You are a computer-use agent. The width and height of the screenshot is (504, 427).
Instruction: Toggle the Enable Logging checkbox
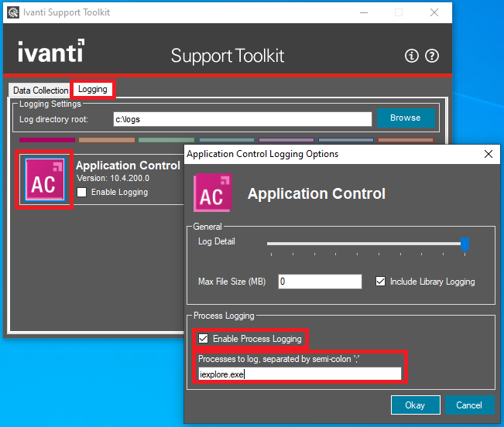[x=82, y=192]
